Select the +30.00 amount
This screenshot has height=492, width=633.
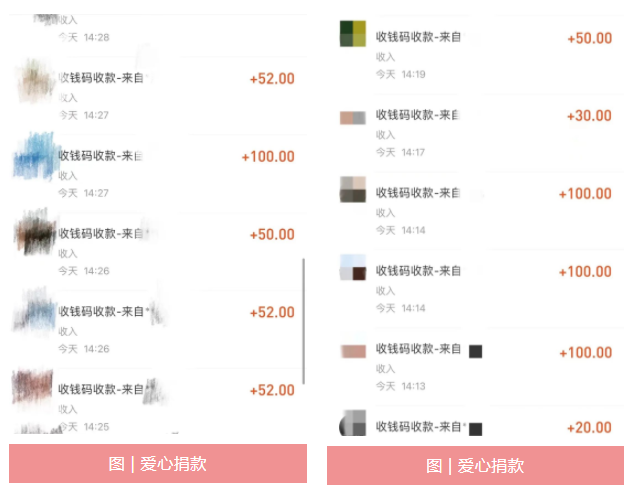tap(588, 116)
